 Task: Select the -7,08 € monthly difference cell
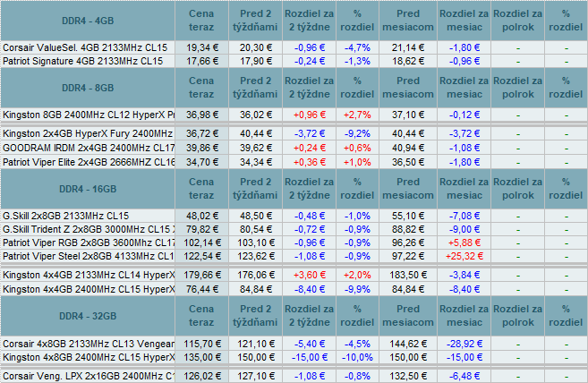point(464,216)
